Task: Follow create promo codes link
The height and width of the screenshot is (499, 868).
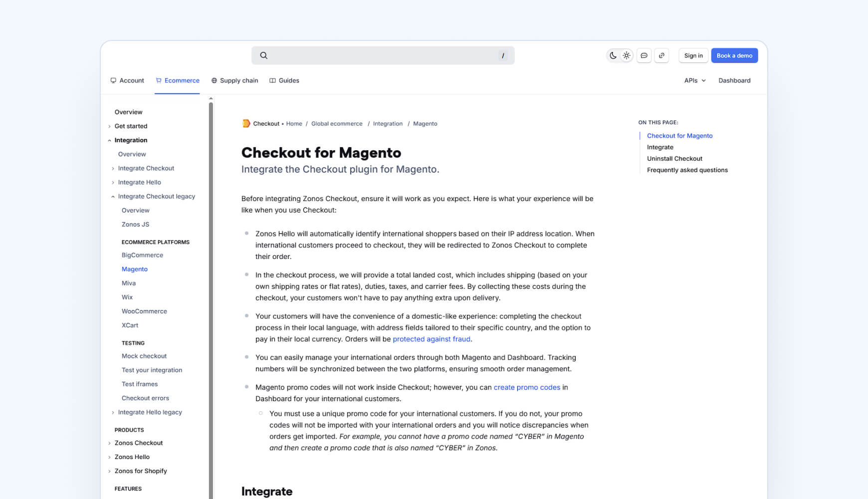Action: 527,387
